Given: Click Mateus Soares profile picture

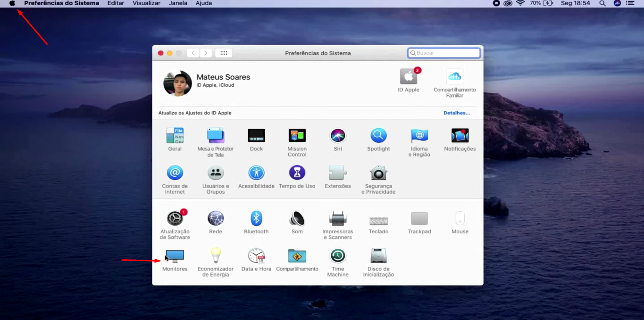Looking at the screenshot, I should pos(177,83).
